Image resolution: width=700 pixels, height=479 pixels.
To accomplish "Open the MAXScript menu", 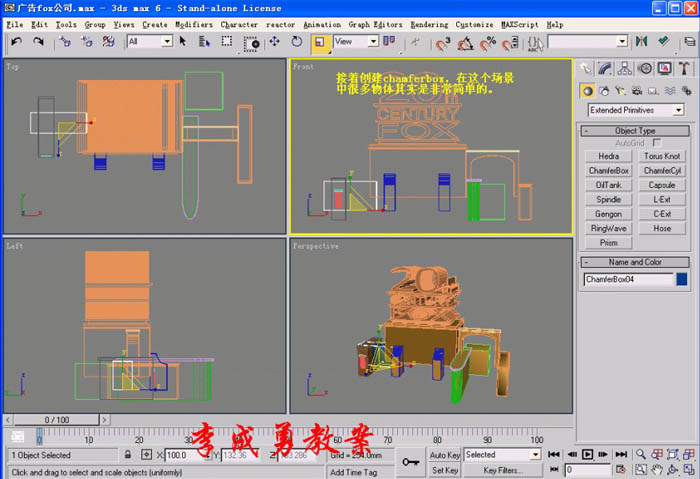I will pos(519,25).
